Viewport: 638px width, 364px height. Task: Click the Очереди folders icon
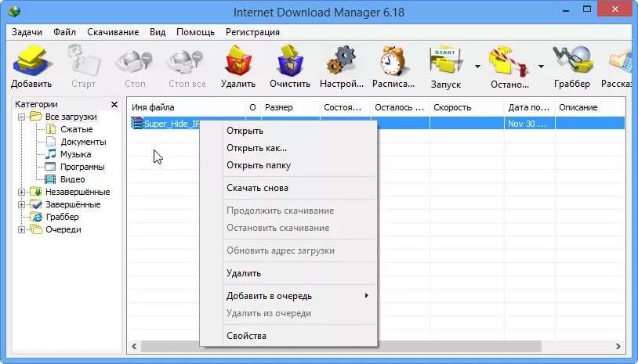pyautogui.click(x=36, y=229)
